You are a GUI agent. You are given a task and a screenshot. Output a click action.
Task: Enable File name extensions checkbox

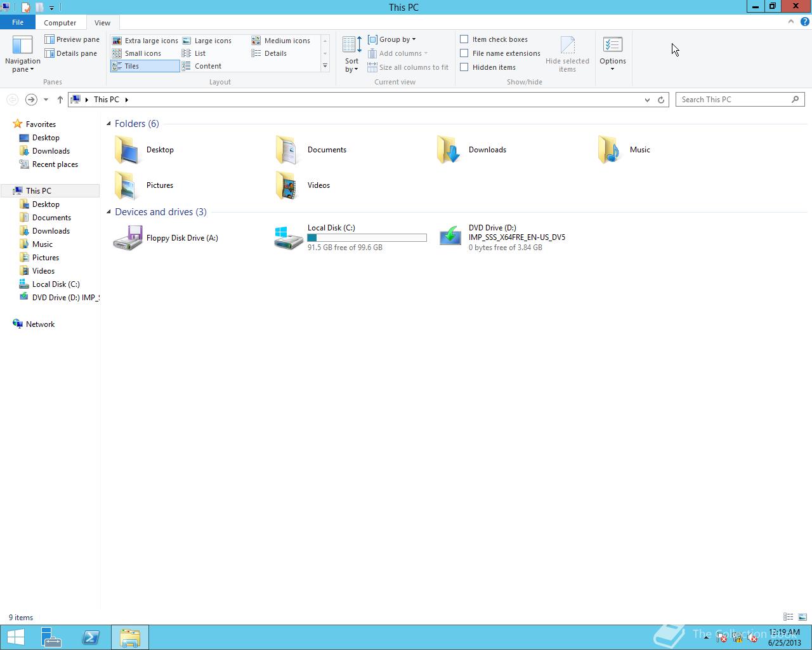[464, 53]
